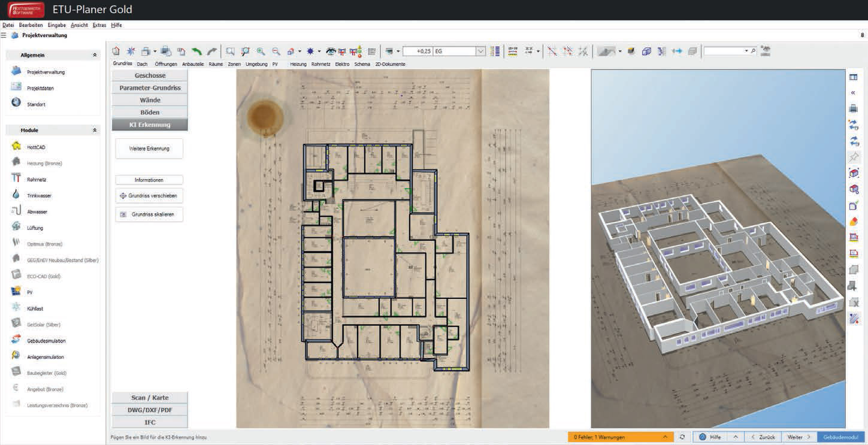Select the zoom-out magnifier tool
868x445 pixels.
click(276, 52)
